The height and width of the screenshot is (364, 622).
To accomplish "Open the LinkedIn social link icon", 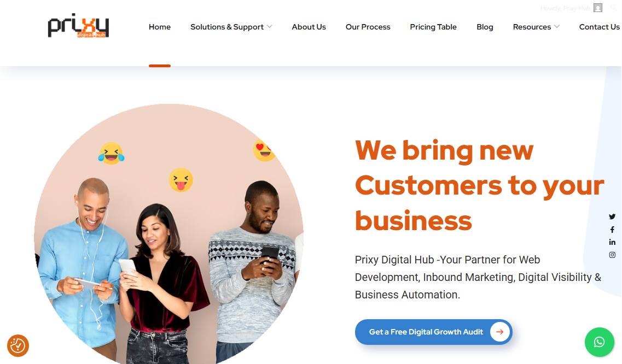I will tap(612, 242).
